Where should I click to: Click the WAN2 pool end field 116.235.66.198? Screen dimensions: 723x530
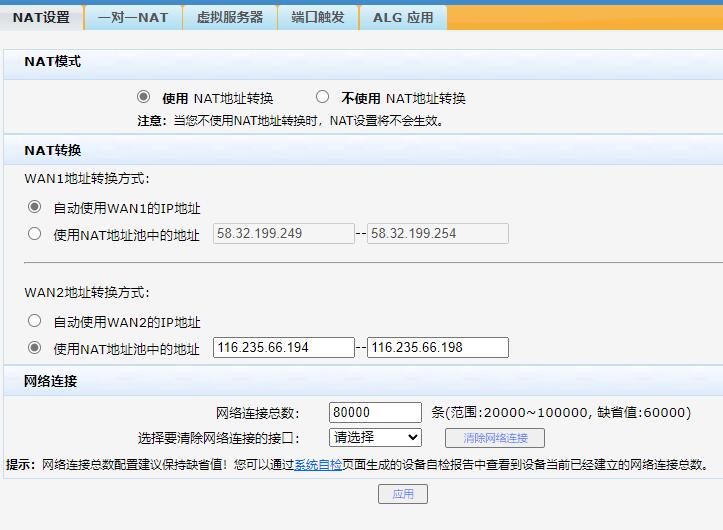pyautogui.click(x=438, y=347)
